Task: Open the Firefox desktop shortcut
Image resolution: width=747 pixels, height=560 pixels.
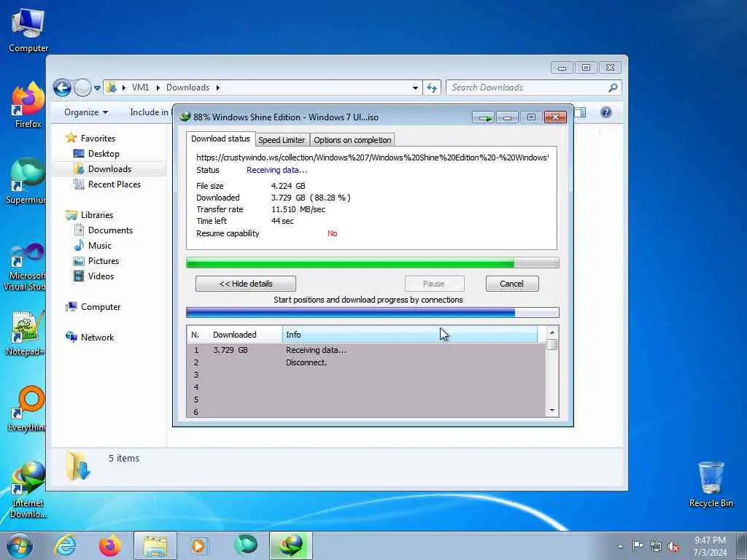Action: pos(28,105)
